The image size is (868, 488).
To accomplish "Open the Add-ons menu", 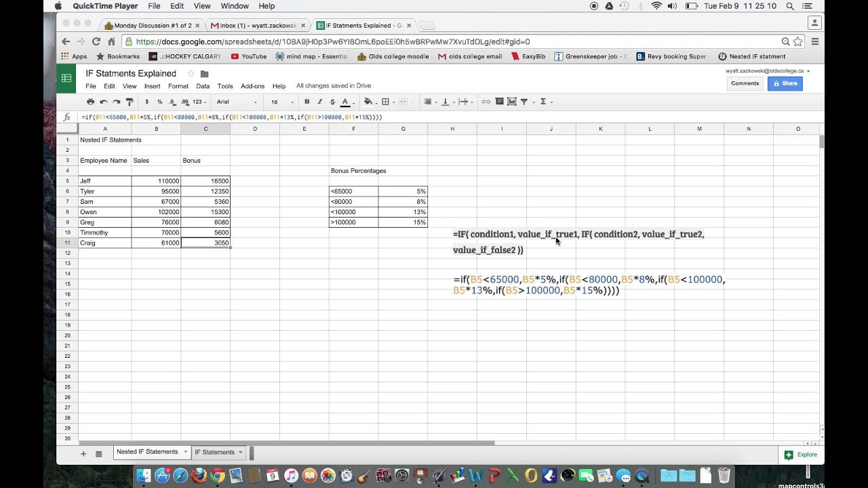I will click(252, 86).
